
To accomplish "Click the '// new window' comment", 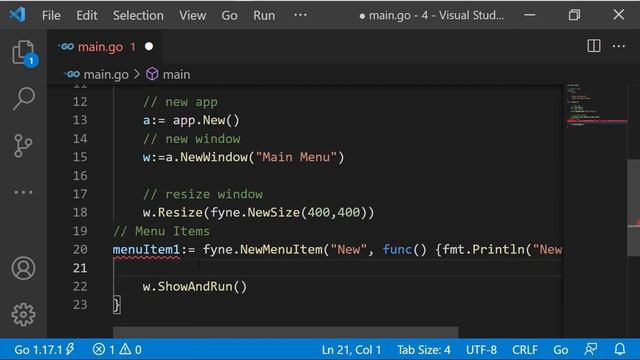I will [191, 139].
